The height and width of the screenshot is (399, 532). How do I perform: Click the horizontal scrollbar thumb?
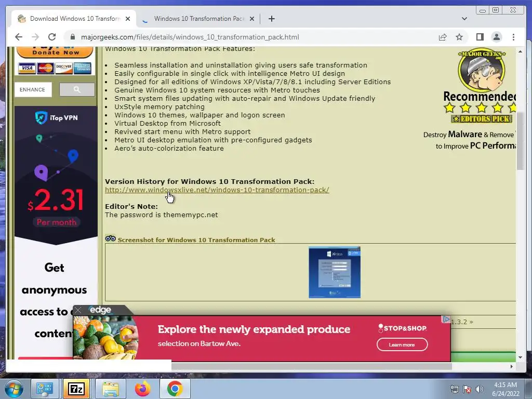tap(312, 366)
